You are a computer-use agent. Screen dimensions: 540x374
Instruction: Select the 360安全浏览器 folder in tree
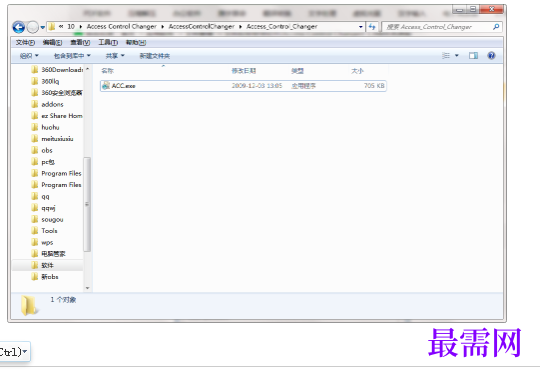(57, 93)
